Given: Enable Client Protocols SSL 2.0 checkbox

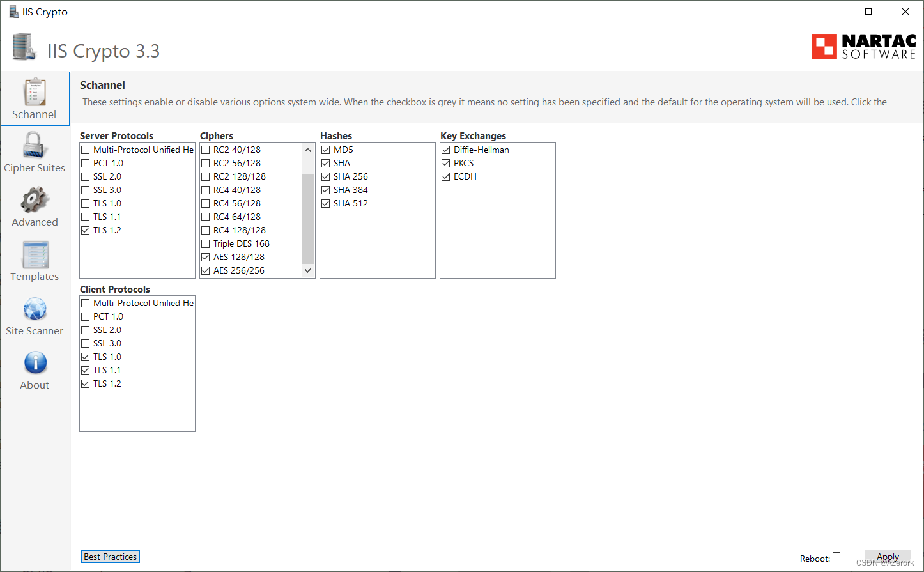Looking at the screenshot, I should point(86,330).
